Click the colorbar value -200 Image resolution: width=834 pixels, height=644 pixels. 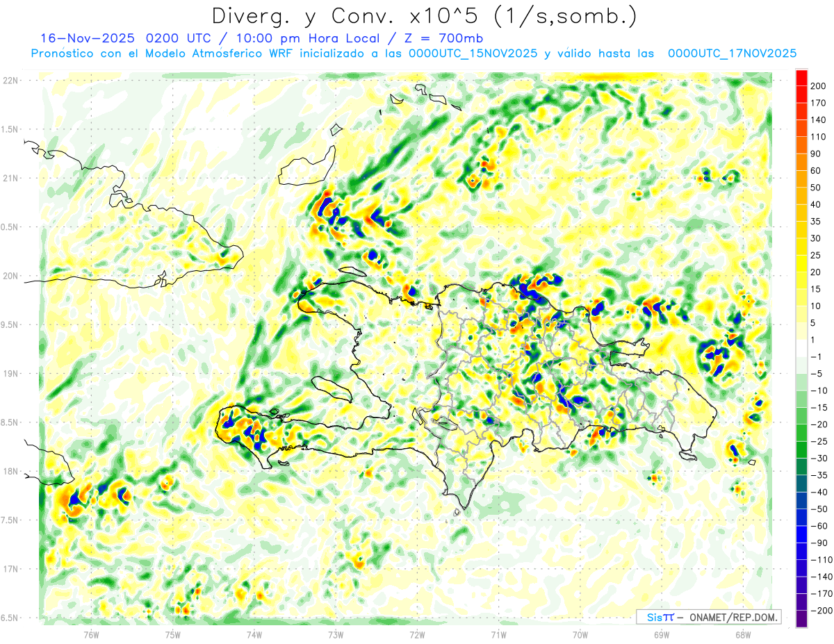point(821,611)
